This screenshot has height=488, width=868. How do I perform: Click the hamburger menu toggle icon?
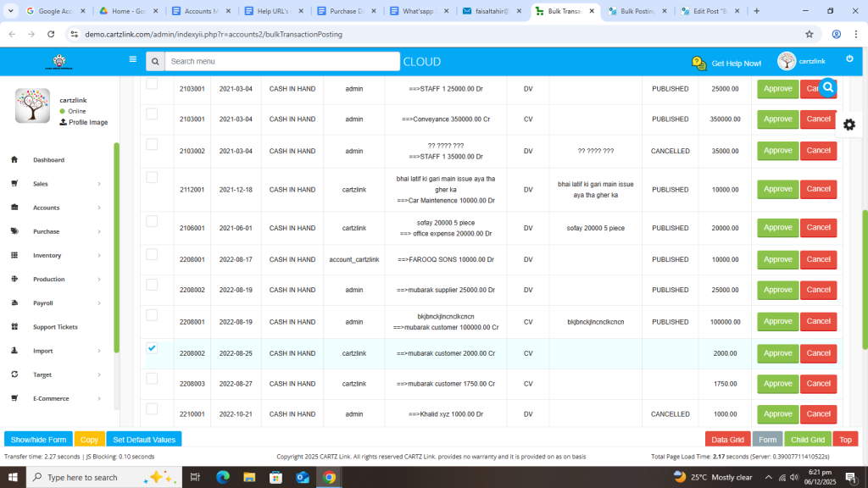pos(132,60)
